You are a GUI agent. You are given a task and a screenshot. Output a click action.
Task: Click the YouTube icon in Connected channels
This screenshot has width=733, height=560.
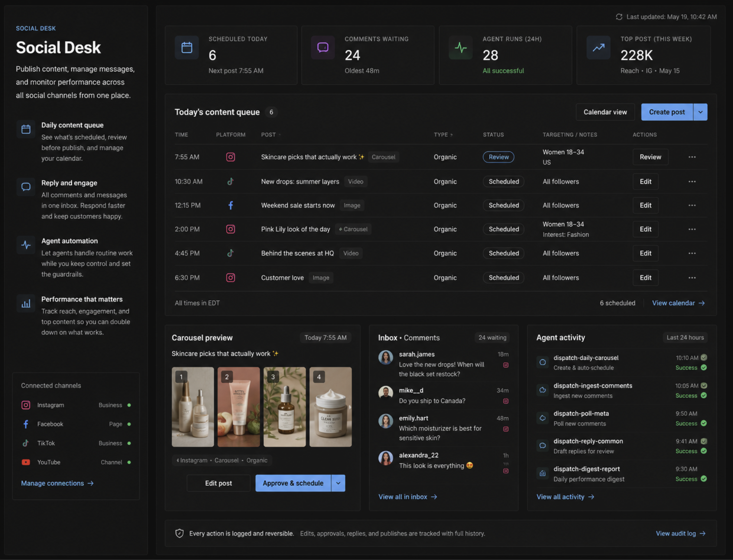pyautogui.click(x=26, y=462)
